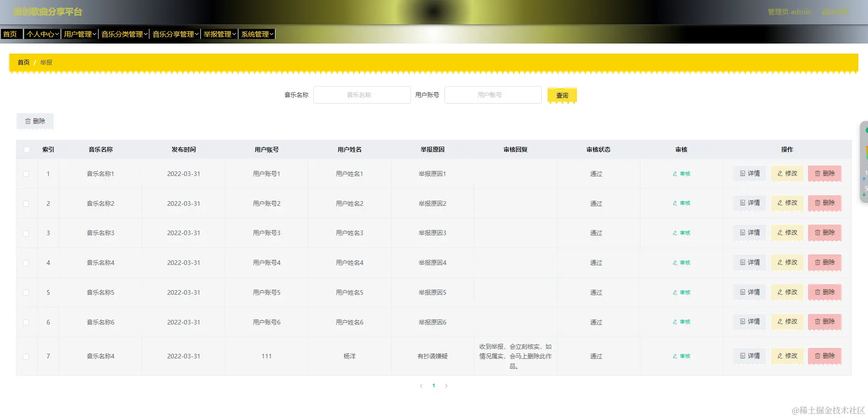Image resolution: width=868 pixels, height=418 pixels.
Task: Click red 删除 for row 音乐名称6
Action: click(824, 321)
